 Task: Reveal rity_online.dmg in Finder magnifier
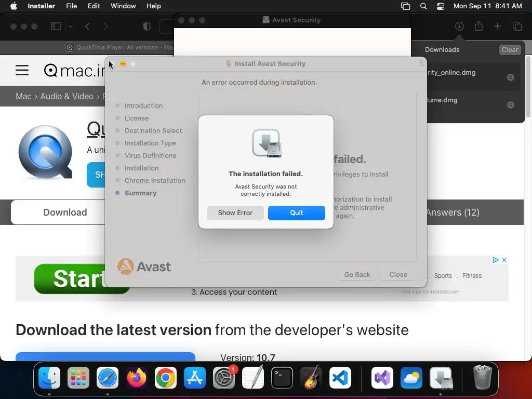pyautogui.click(x=510, y=77)
